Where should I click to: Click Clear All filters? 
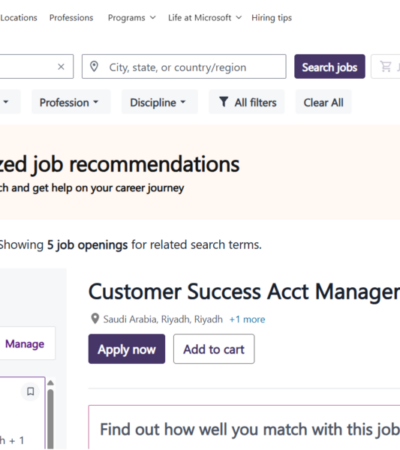[x=323, y=102]
